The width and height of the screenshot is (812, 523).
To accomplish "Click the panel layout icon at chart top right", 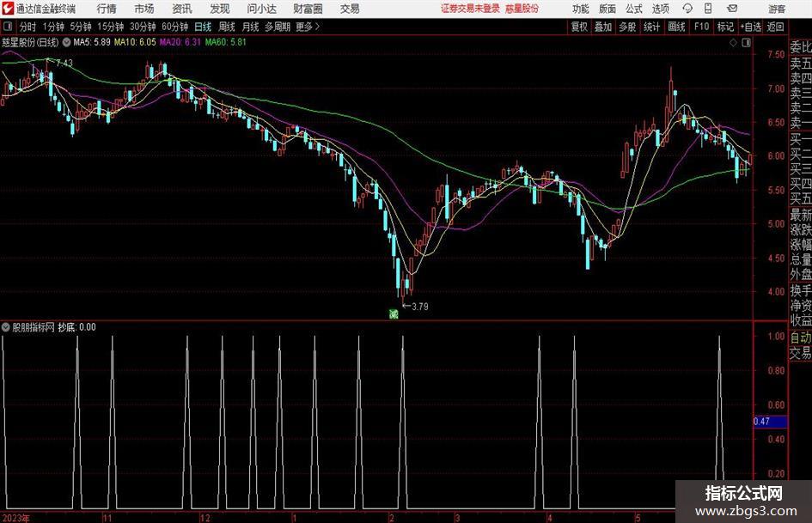I will (x=746, y=43).
